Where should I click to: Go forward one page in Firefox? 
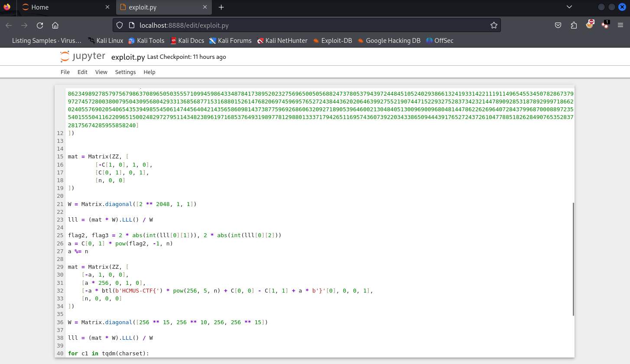point(24,25)
